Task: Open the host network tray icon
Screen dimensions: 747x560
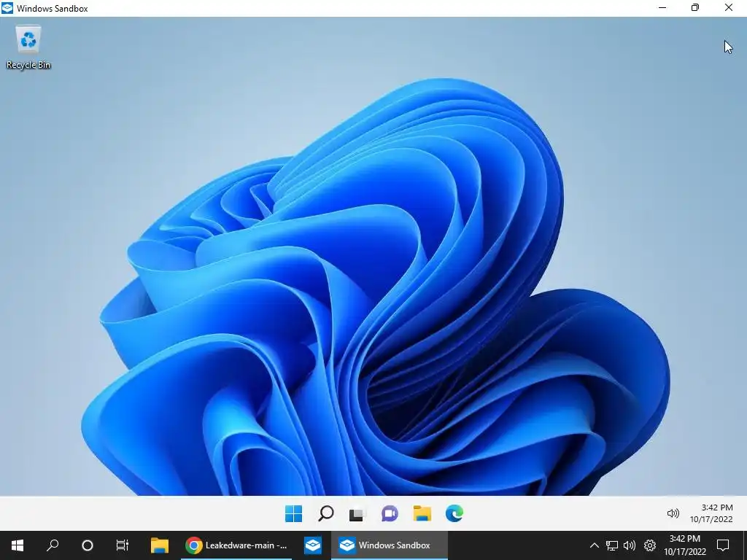Action: (x=612, y=545)
